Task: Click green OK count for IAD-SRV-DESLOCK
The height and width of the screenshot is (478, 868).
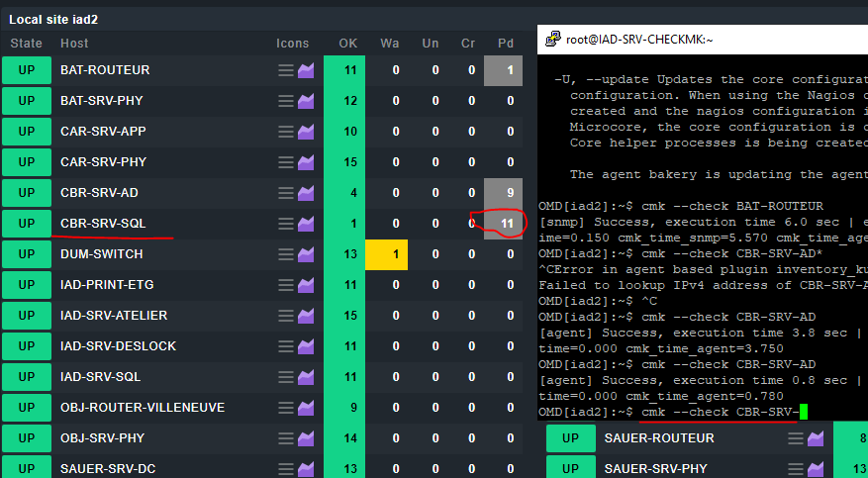Action: (x=348, y=346)
